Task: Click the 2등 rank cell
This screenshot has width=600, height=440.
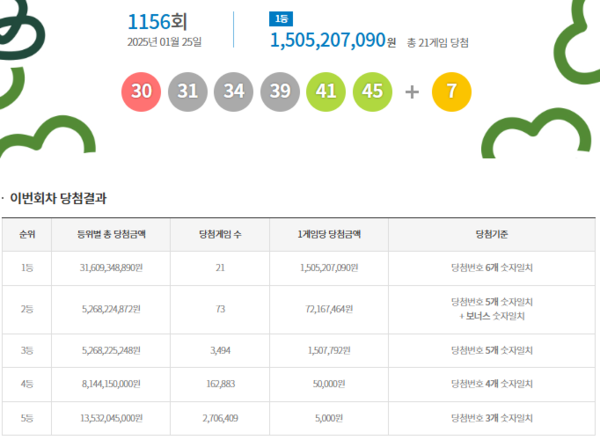Action: (x=27, y=309)
